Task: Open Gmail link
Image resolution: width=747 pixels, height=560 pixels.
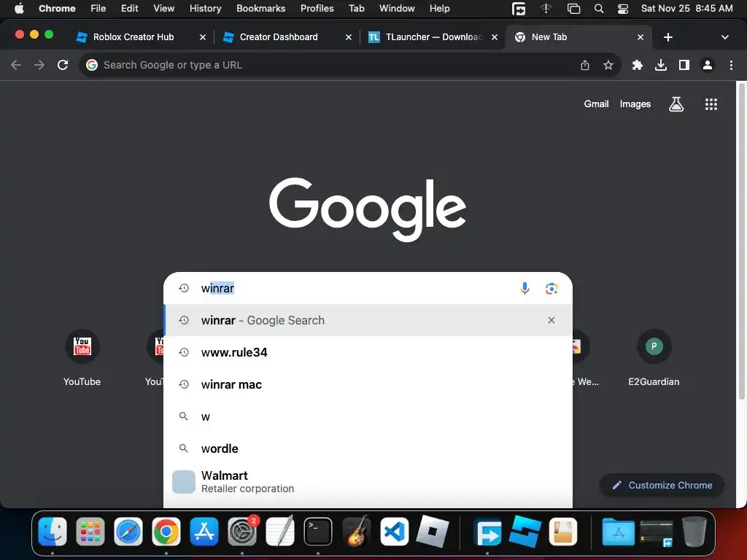Action: tap(596, 104)
